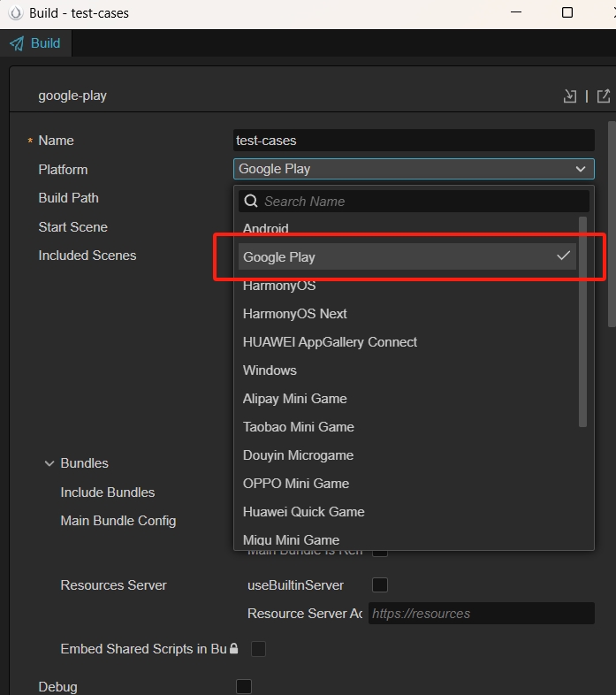Viewport: 616px width, 695px height.
Task: Switch to the Build tab
Action: coord(36,43)
